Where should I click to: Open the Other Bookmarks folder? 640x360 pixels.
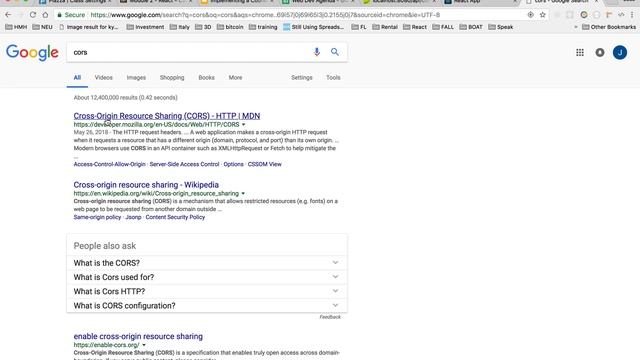pyautogui.click(x=609, y=27)
